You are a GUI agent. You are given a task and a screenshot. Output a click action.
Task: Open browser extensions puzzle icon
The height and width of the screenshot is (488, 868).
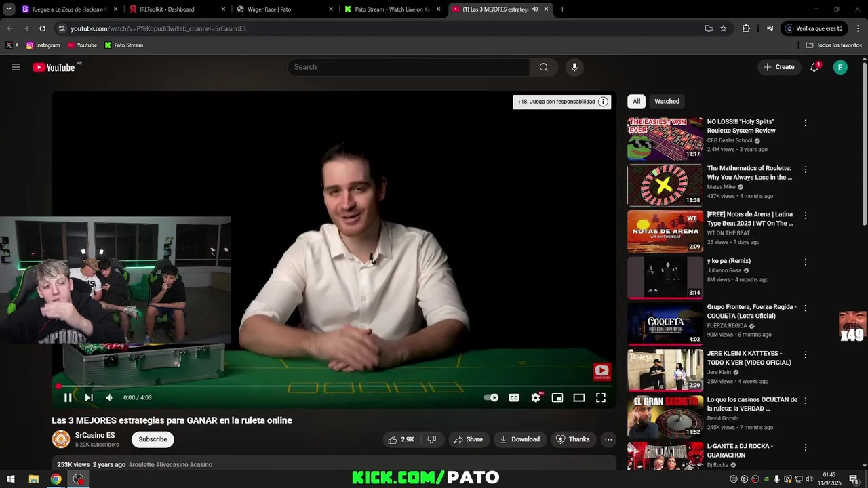coord(746,28)
